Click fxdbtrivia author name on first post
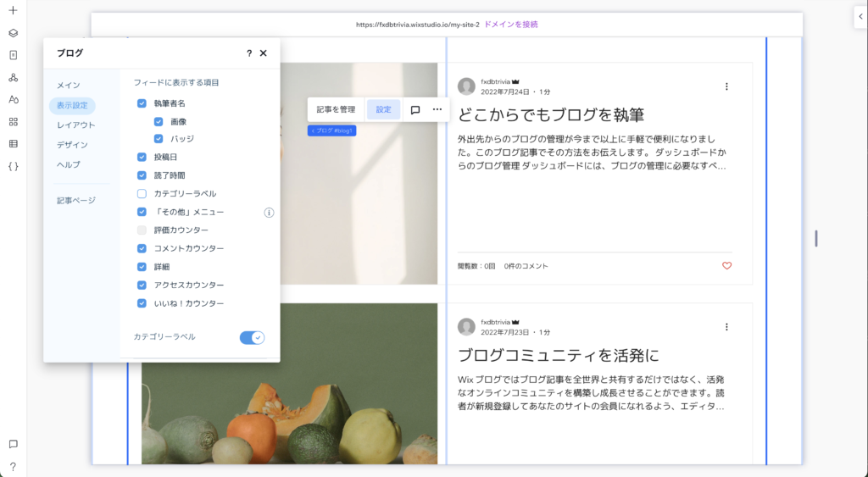 (x=495, y=82)
